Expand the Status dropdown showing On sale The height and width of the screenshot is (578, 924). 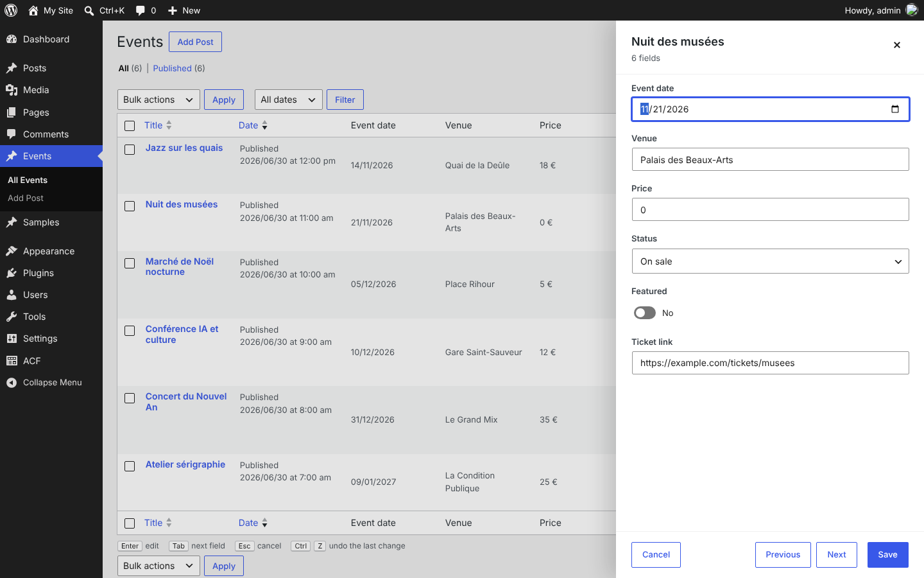(770, 261)
